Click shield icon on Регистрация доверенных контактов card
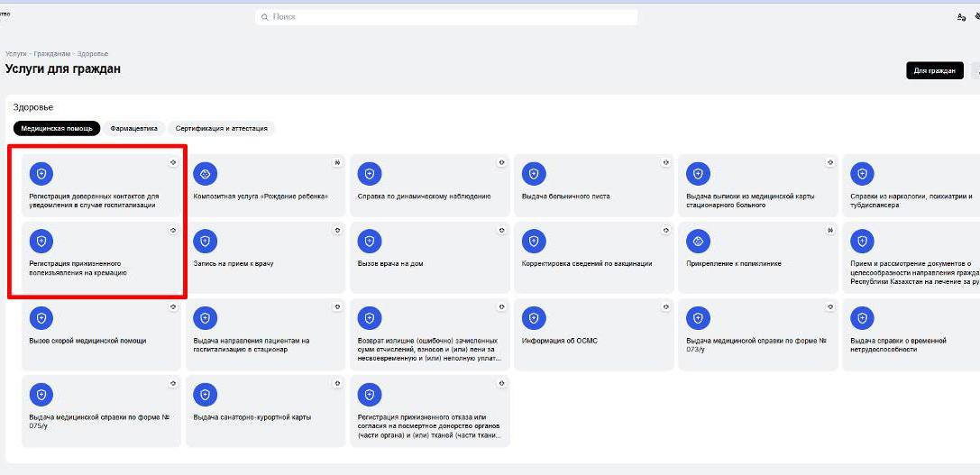Viewport: 980px width, 475px height. [x=41, y=174]
